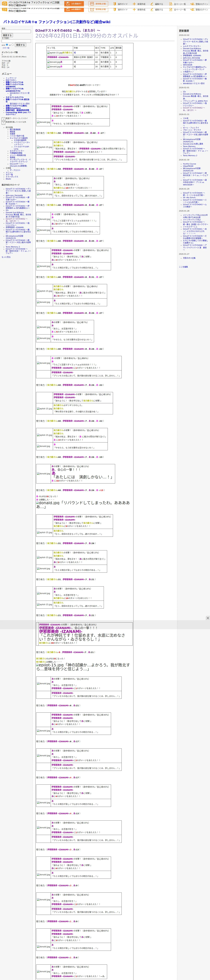Open the 変幻自在リクエスト受付 menu link
210x980 pixels.
coord(19,104)
